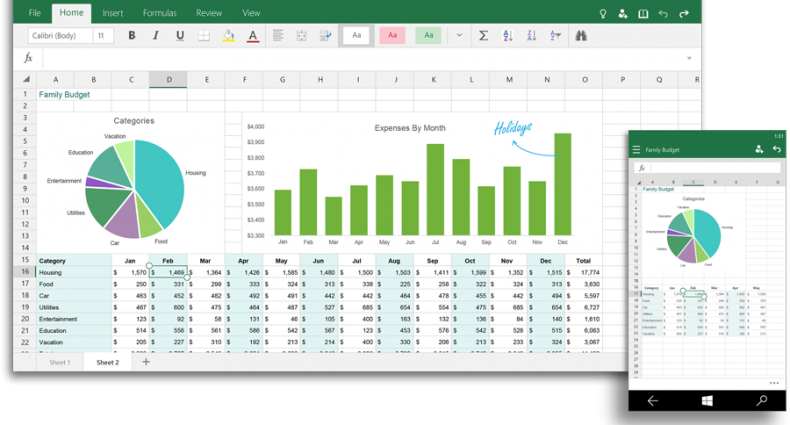Click the Undo arrow in the title bar

pyautogui.click(x=664, y=14)
